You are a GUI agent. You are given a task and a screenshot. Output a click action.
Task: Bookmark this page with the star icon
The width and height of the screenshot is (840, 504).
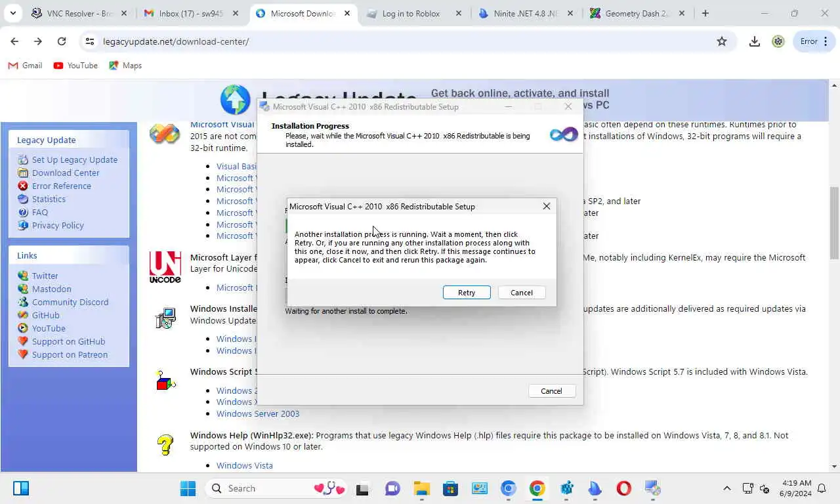click(x=722, y=41)
